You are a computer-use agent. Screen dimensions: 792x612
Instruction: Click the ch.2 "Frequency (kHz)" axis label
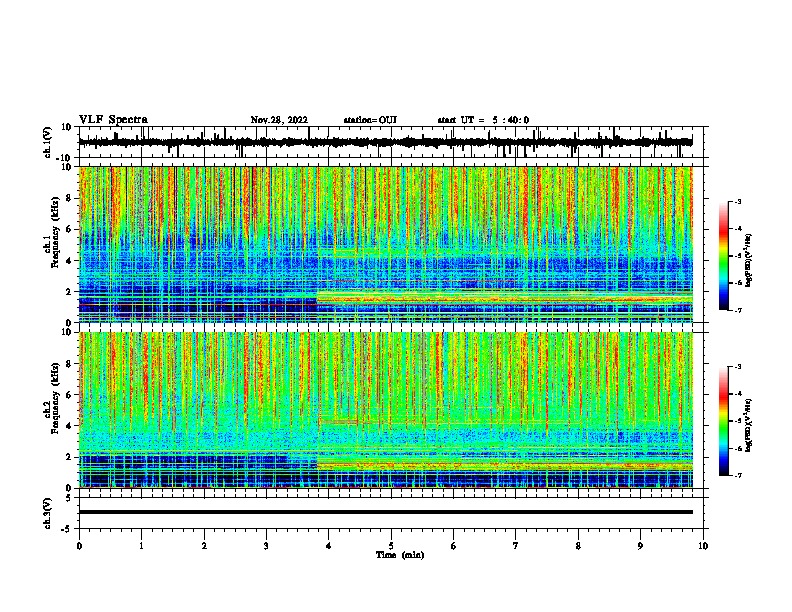55,398
